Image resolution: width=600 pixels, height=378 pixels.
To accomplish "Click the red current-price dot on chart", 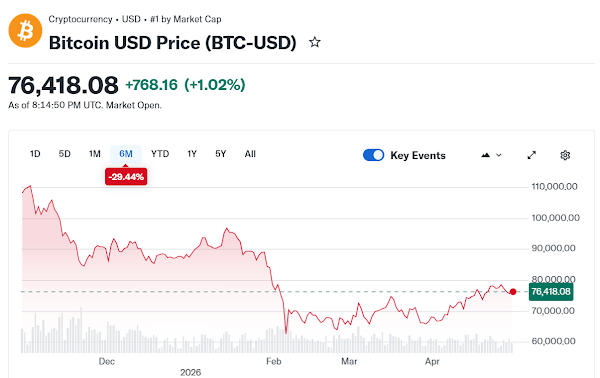I will (x=513, y=292).
